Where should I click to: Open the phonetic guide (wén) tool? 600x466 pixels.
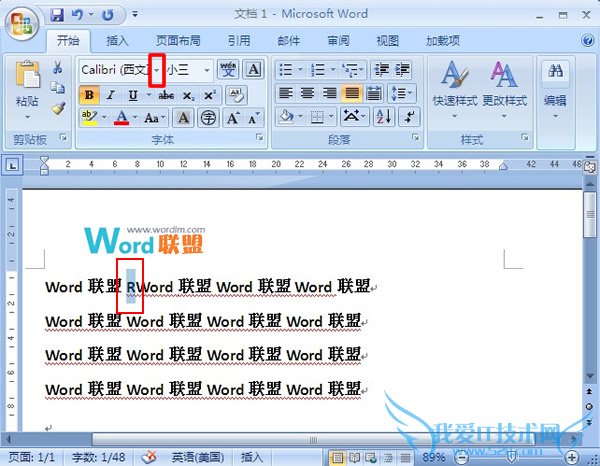pos(228,69)
